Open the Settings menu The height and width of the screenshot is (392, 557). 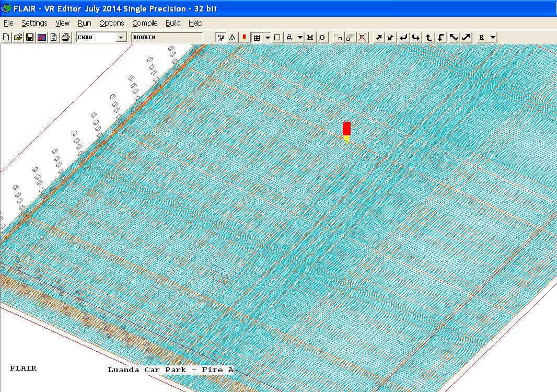[34, 23]
